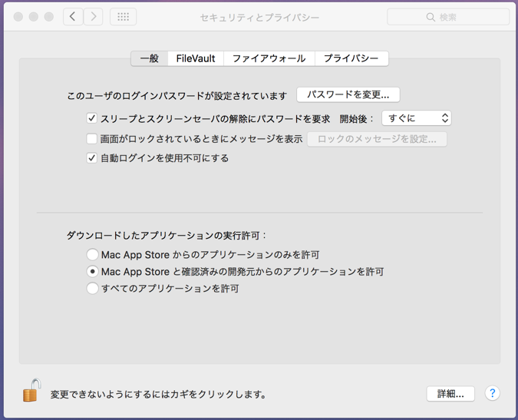Click the セキュリティとプライバシー window title
This screenshot has width=518, height=420.
pos(259,17)
